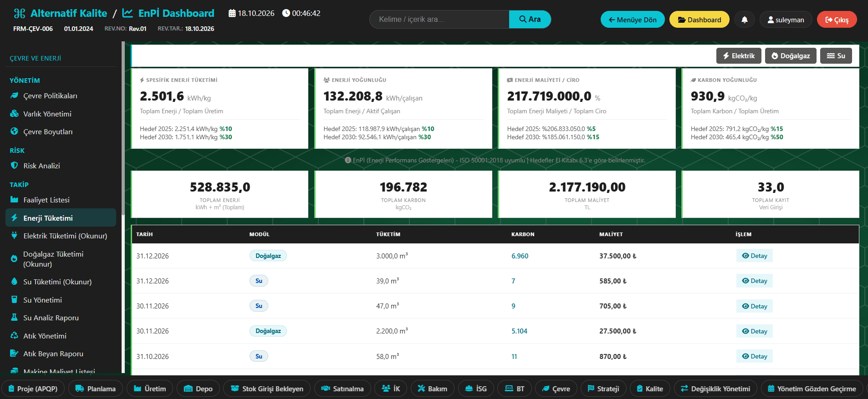The height and width of the screenshot is (399, 868).
Task: Open the Proje (APQP) module
Action: [x=33, y=389]
